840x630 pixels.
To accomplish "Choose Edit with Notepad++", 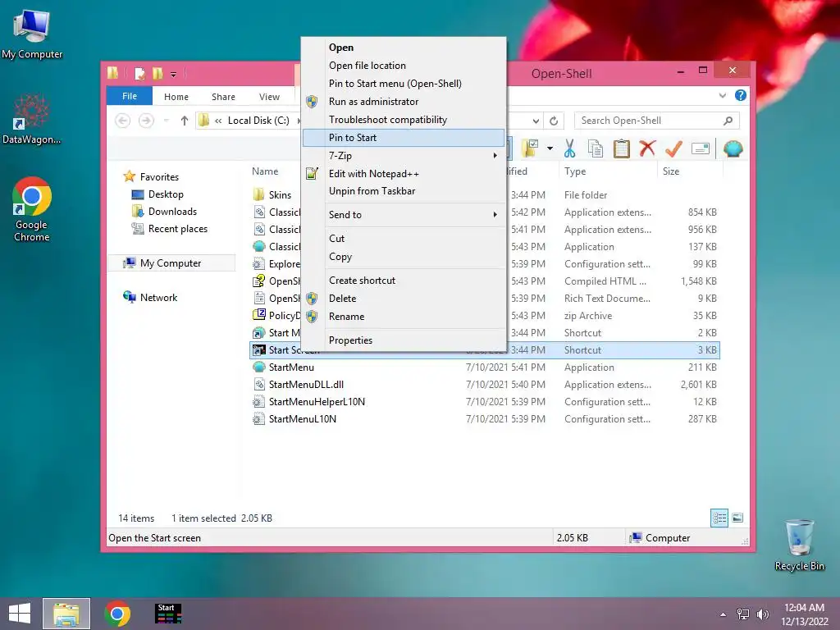I will pos(403,174).
